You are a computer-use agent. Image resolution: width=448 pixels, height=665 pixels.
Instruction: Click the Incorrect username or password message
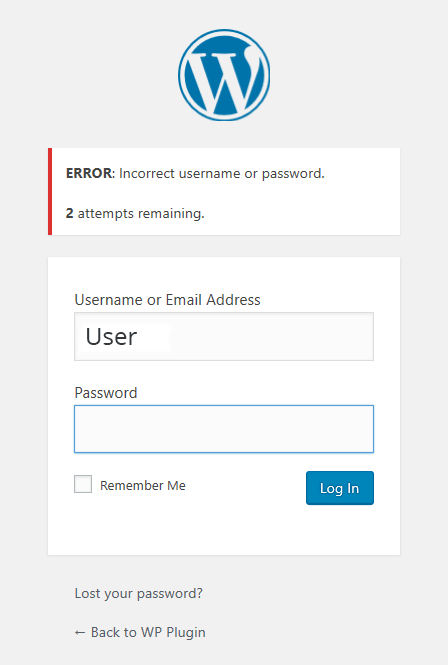tap(222, 173)
